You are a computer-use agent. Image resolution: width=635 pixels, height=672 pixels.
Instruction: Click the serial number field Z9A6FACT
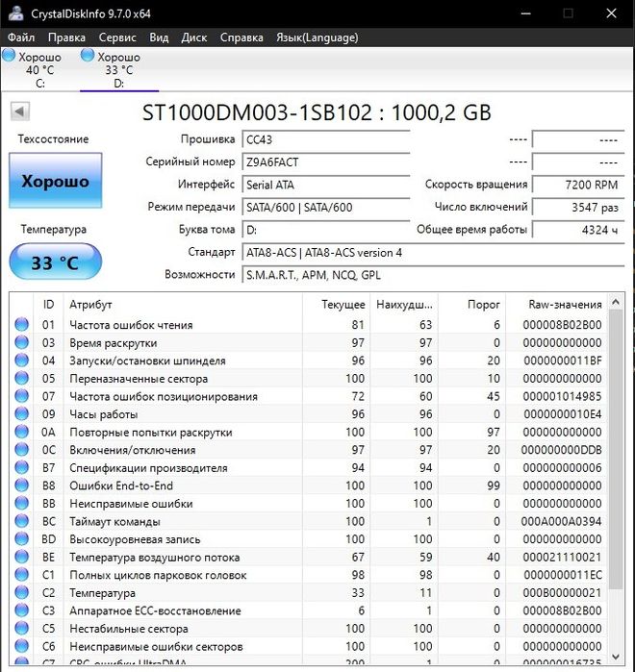[x=326, y=162]
